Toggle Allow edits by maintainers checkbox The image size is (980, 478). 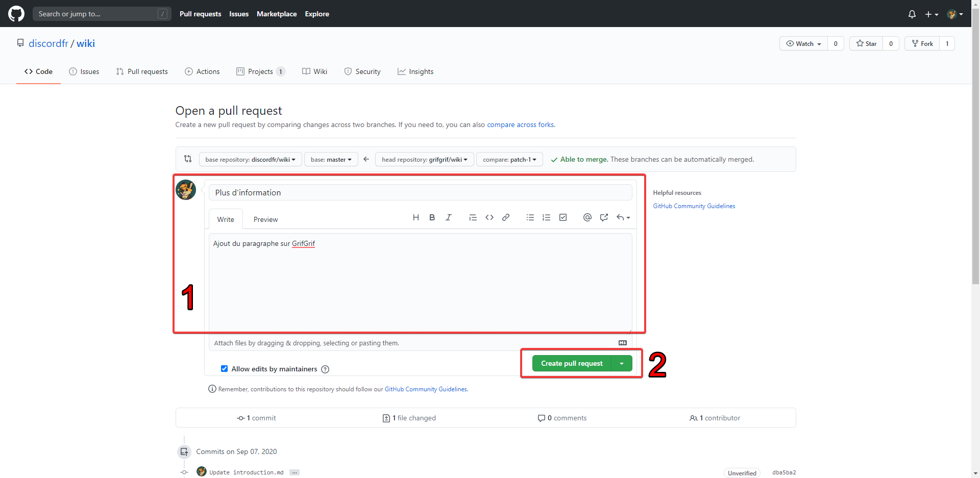click(x=224, y=368)
